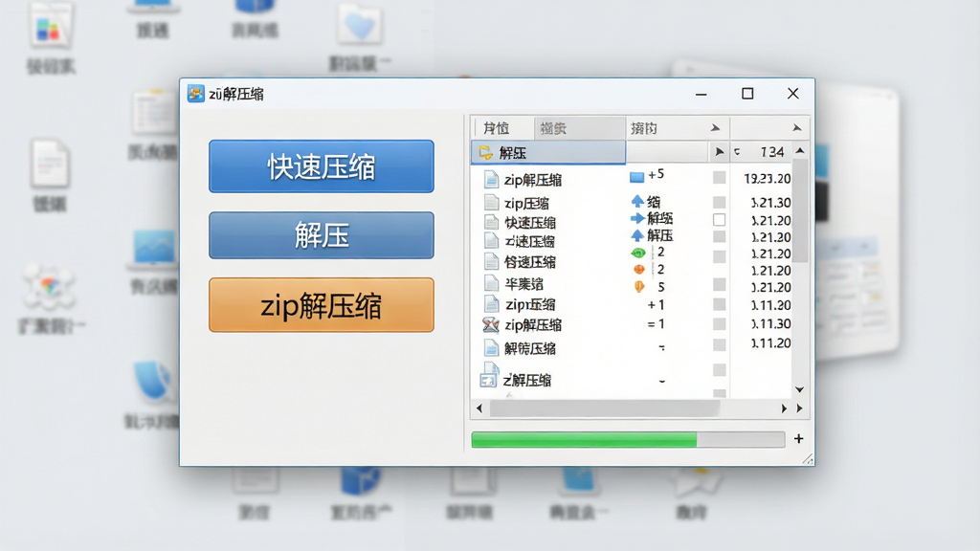Click the 快速压缩 blue button
Image resolution: width=980 pixels, height=551 pixels.
coord(322,166)
